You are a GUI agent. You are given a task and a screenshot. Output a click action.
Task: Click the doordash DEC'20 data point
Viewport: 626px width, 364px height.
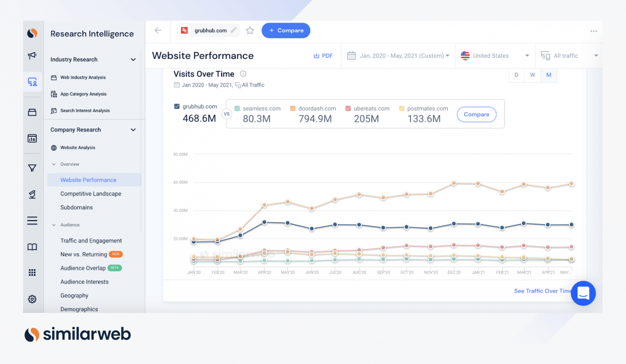[x=454, y=183]
